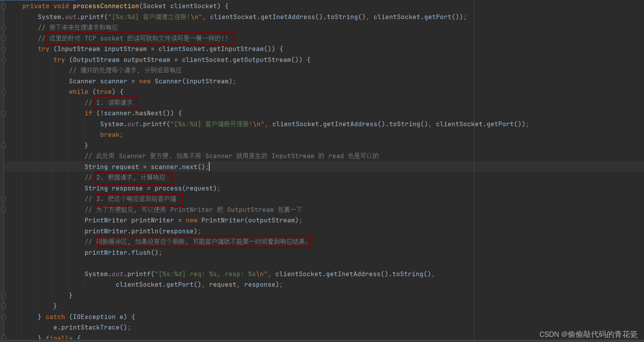Click 'printWriter.flush()' statement

123,253
